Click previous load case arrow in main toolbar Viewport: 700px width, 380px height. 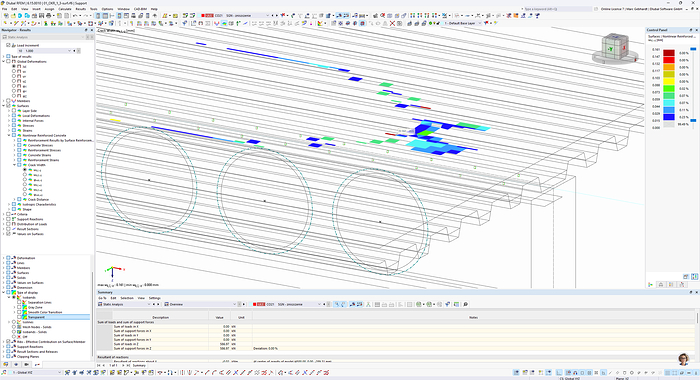[273, 16]
